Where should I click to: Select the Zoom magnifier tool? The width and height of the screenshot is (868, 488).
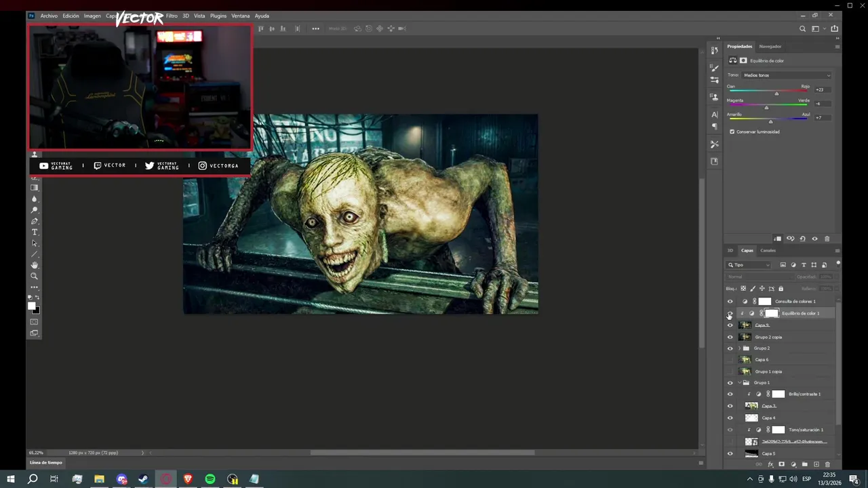[x=35, y=276]
